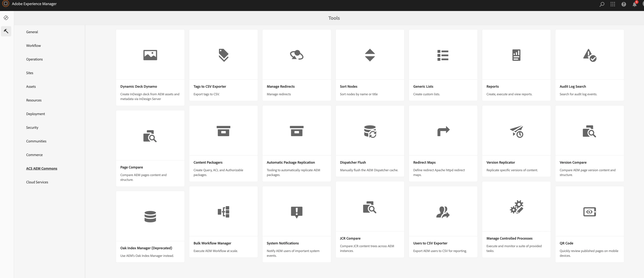Open the search magnifier in header
This screenshot has height=278, width=644.
(602, 4)
